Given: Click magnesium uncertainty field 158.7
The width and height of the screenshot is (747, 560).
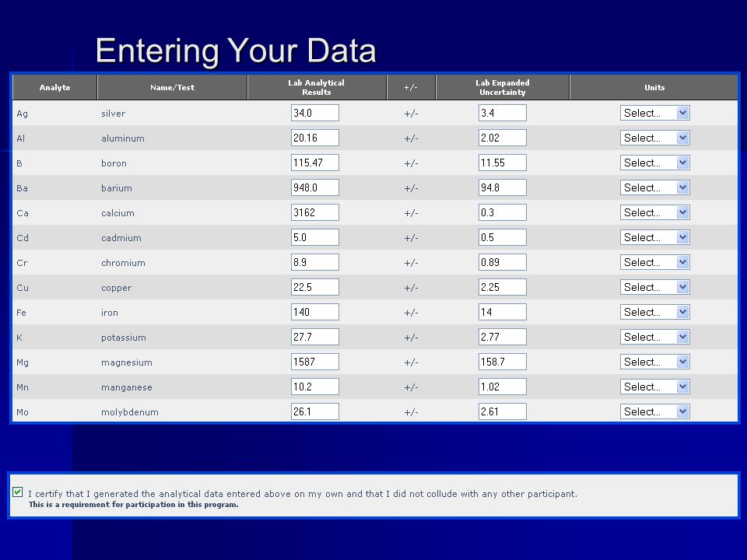Looking at the screenshot, I should (x=503, y=362).
